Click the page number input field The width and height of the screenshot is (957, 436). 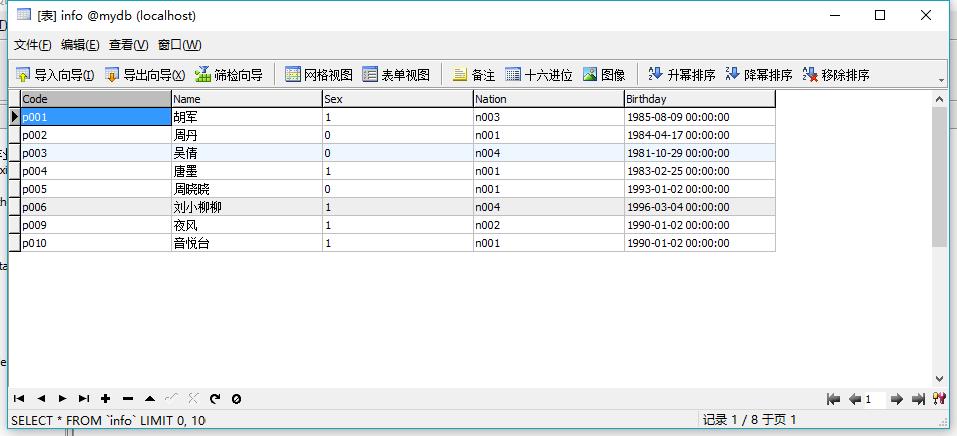tap(875, 399)
